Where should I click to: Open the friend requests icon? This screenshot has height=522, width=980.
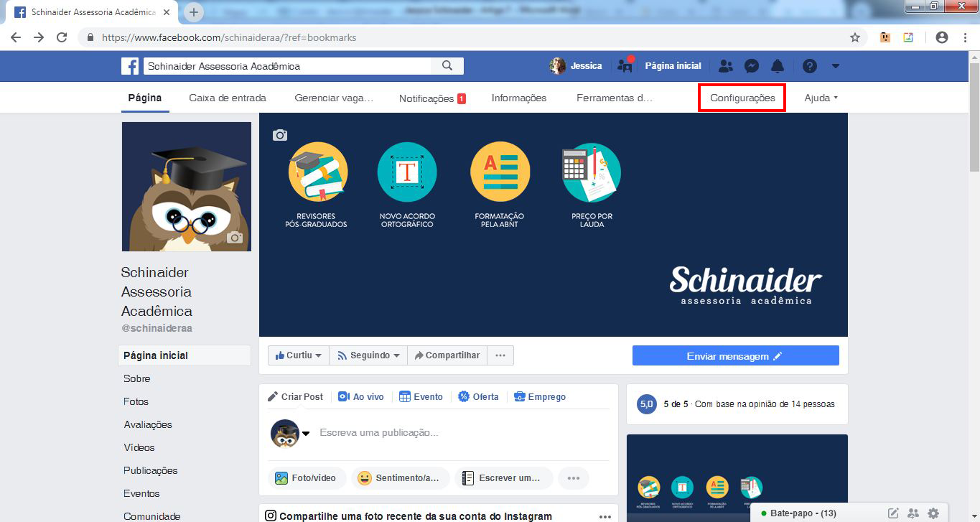tap(726, 66)
